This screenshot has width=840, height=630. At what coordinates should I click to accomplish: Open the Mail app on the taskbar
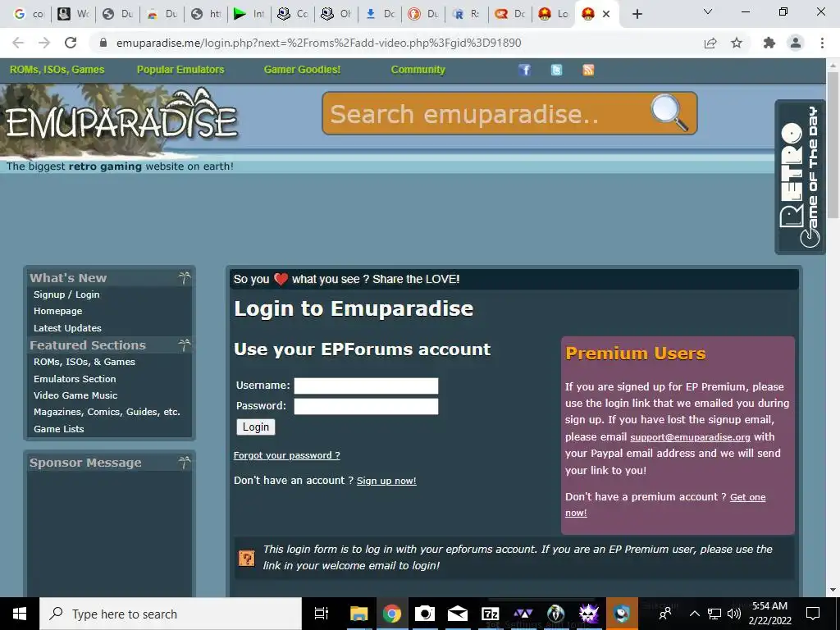[x=458, y=614]
